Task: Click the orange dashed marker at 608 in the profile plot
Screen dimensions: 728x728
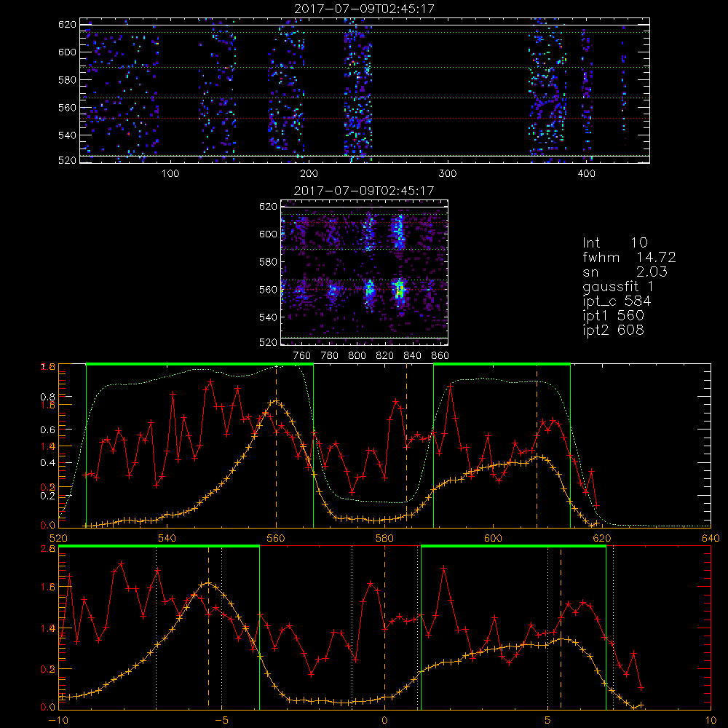Action: point(537,446)
